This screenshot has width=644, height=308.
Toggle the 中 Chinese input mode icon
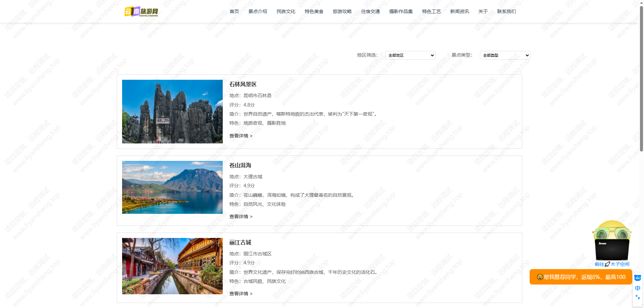coord(637,288)
